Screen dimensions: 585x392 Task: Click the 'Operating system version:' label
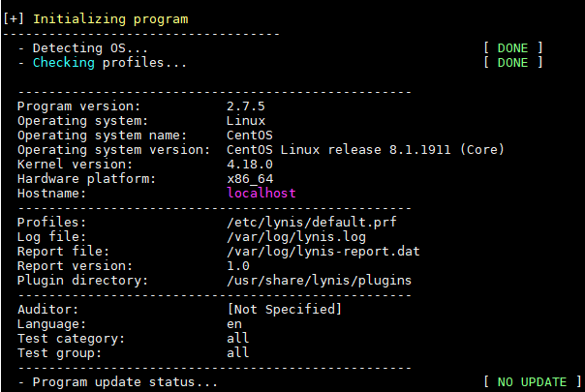[x=113, y=150]
